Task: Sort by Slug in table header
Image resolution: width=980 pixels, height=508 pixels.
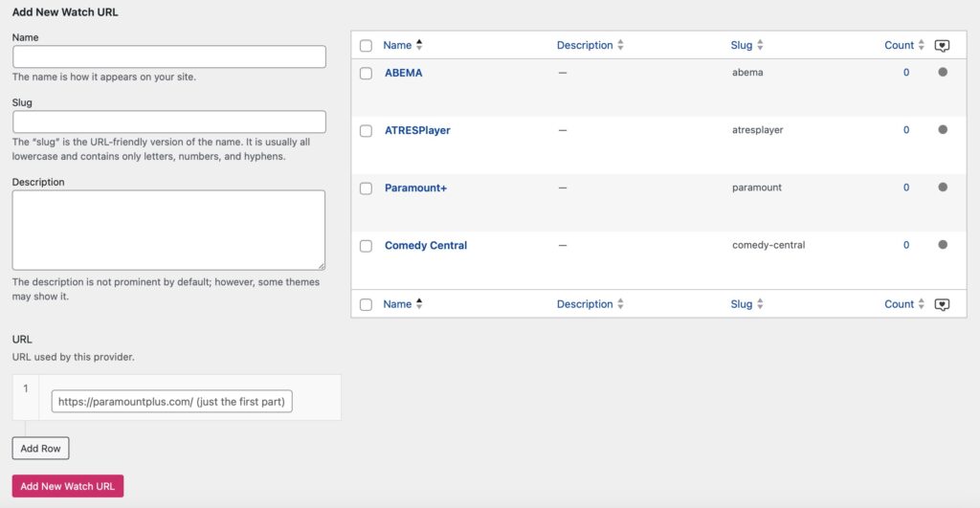Action: click(x=746, y=45)
